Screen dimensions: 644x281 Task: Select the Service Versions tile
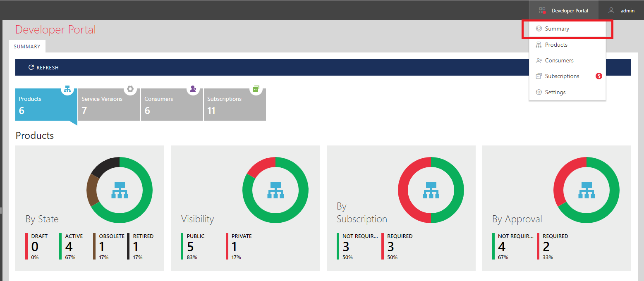click(x=109, y=105)
